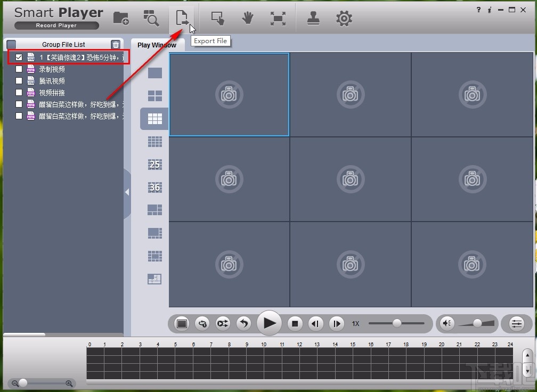Check the 录制视频 file checkbox
Screen dimensions: 537x392
tap(19, 69)
